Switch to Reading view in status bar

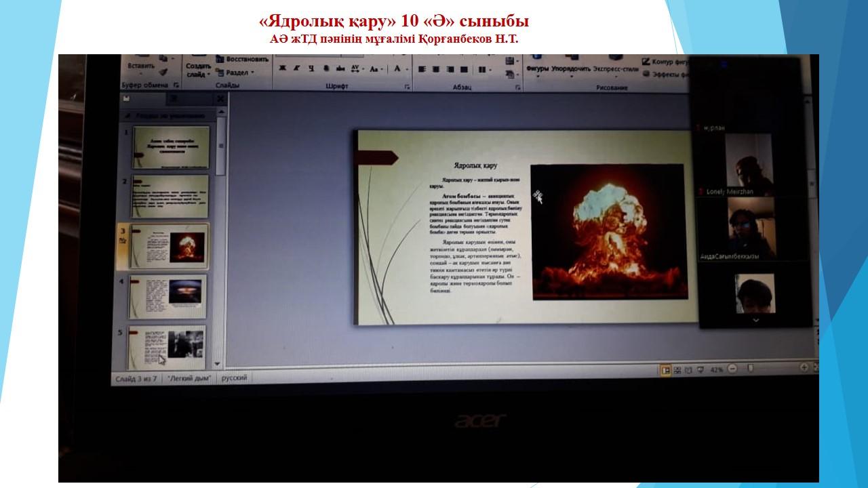688,370
